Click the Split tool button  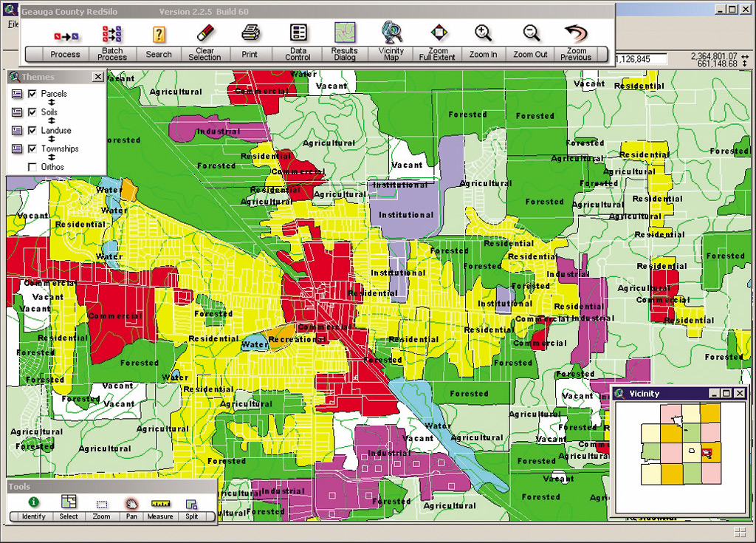point(191,508)
